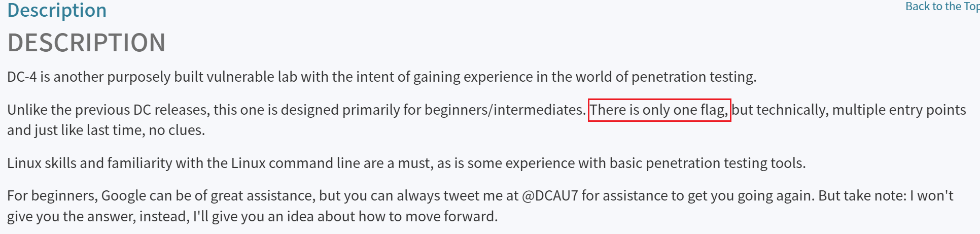The width and height of the screenshot is (980, 234).
Task: Click the "Back to the Top" link
Action: tap(942, 7)
